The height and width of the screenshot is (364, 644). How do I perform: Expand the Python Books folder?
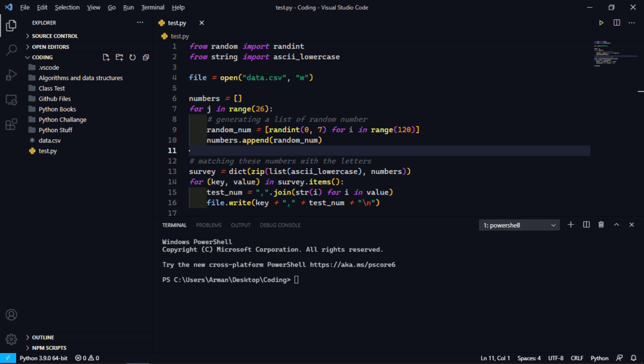(57, 110)
